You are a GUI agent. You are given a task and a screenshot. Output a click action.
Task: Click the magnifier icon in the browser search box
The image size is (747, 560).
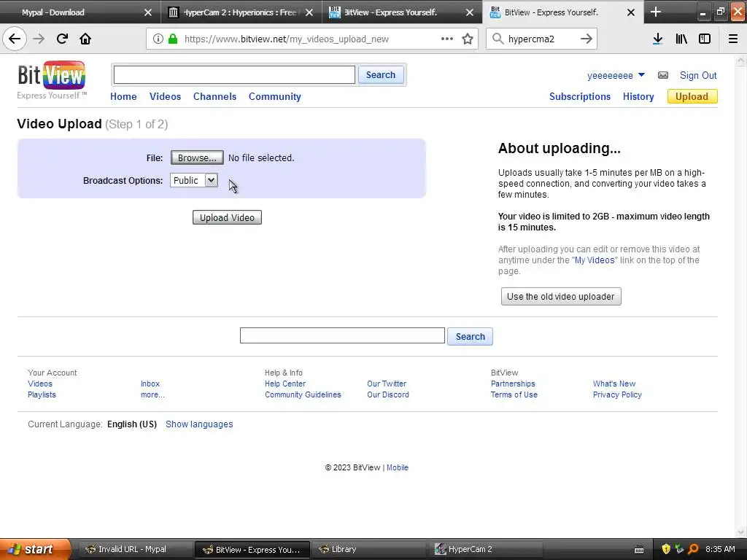pyautogui.click(x=498, y=39)
